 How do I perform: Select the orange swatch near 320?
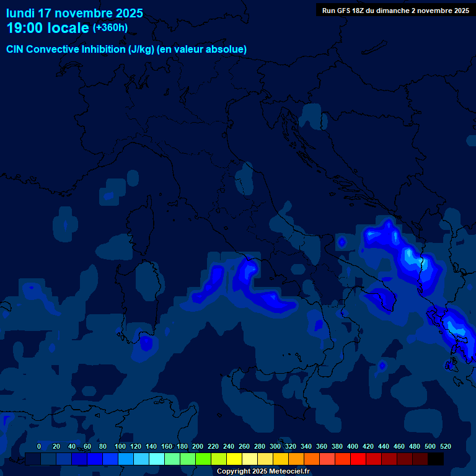[296, 459]
